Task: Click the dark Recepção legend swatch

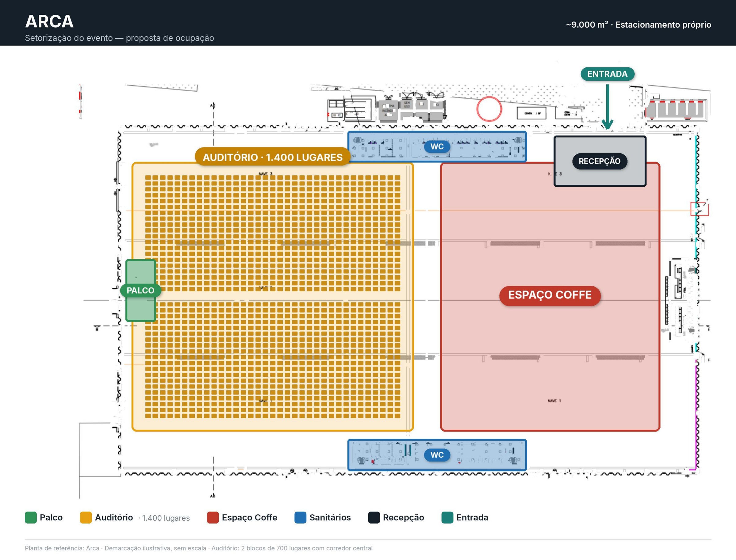Action: click(x=374, y=518)
